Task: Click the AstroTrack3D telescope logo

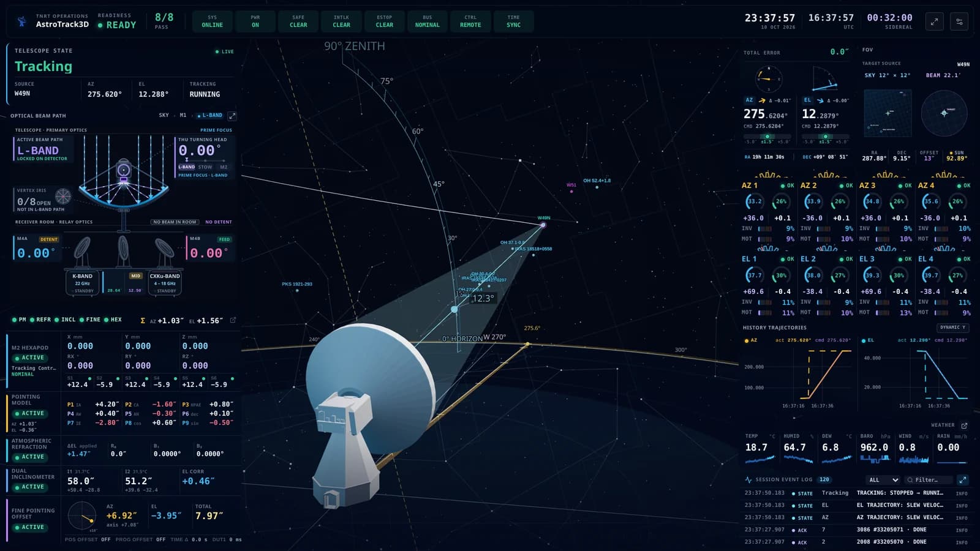Action: pyautogui.click(x=22, y=21)
